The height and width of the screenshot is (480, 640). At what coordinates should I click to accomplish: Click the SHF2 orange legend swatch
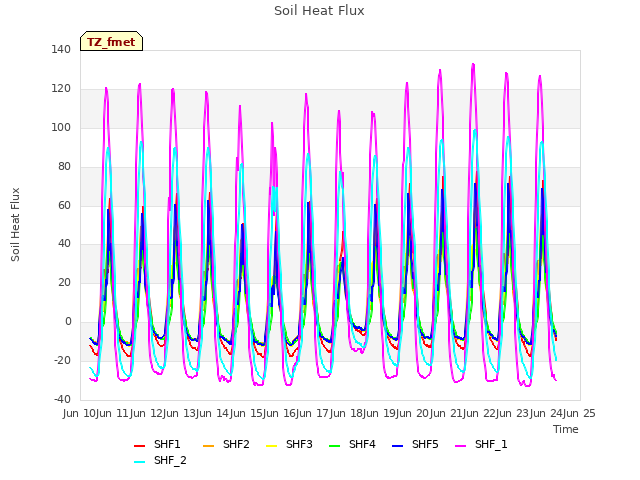[208, 446]
